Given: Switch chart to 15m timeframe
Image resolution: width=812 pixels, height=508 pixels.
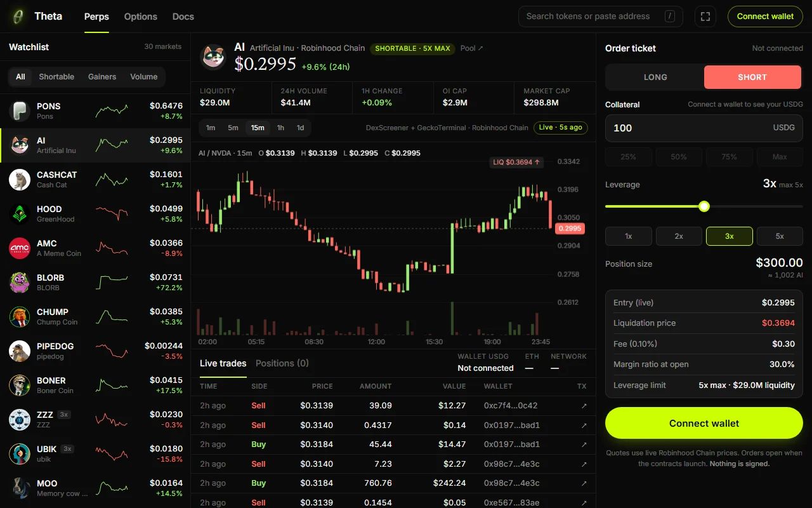Looking at the screenshot, I should 258,128.
